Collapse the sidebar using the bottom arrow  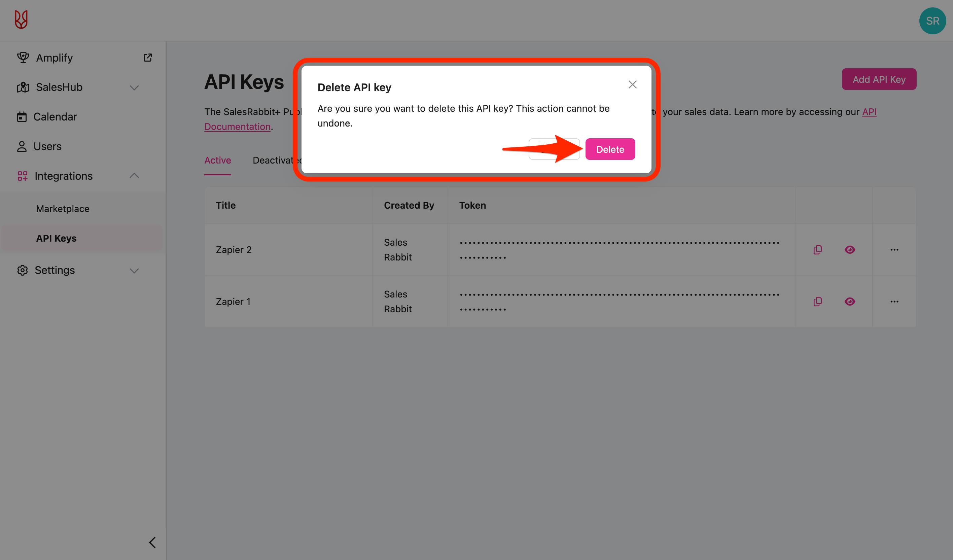153,542
